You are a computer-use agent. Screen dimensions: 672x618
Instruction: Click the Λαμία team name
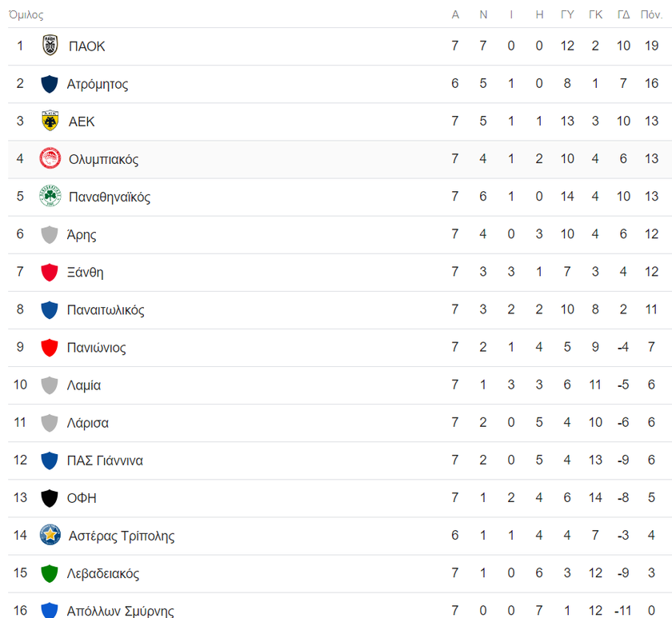[x=84, y=385]
